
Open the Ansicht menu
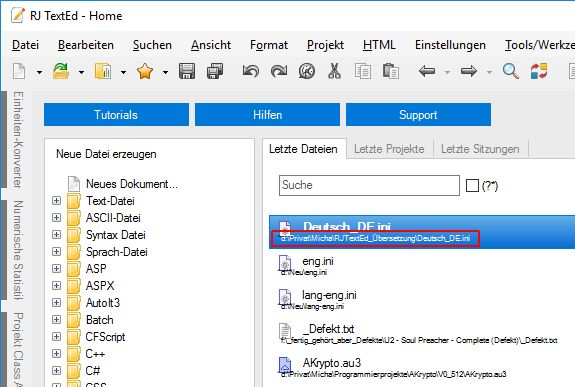(211, 45)
